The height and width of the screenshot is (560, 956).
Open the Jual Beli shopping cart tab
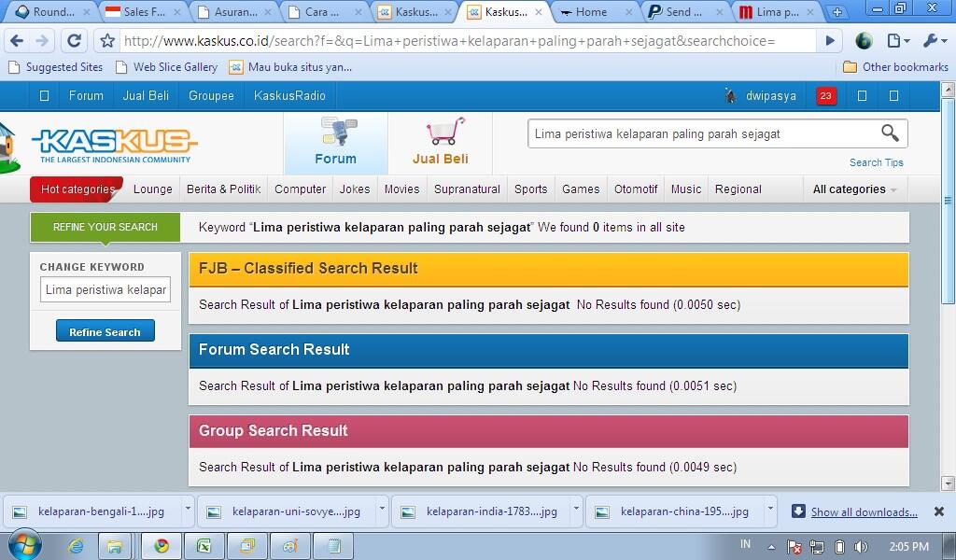click(x=441, y=143)
